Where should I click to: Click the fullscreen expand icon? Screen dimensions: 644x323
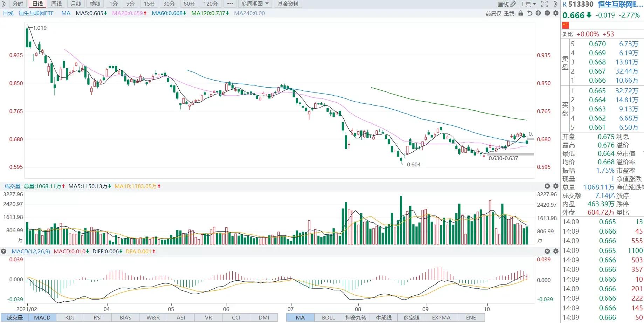tap(544, 4)
